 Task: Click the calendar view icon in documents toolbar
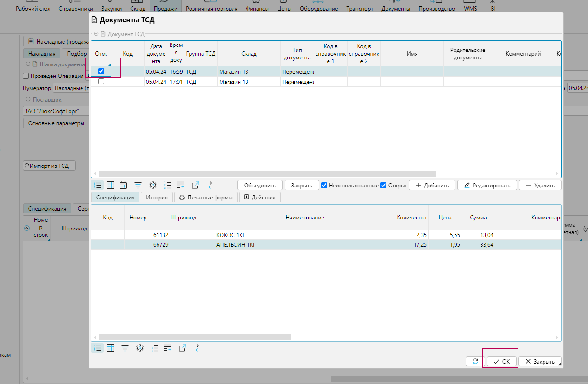[x=123, y=185]
